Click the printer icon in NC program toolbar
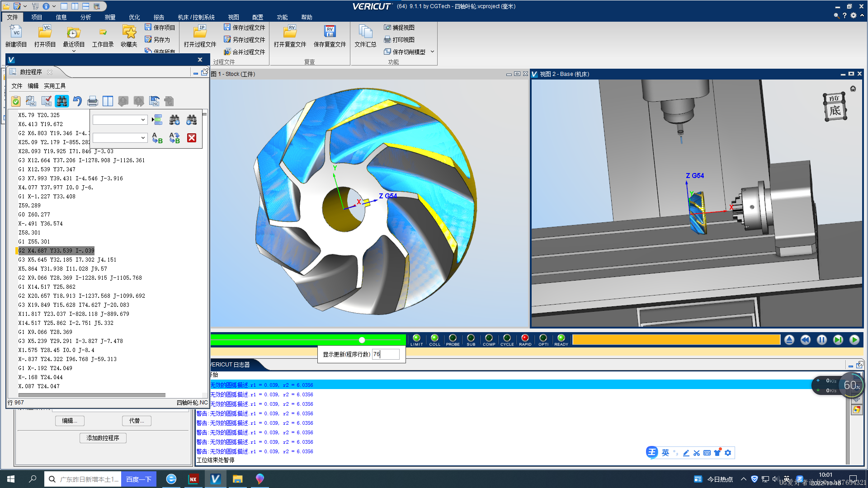 93,101
